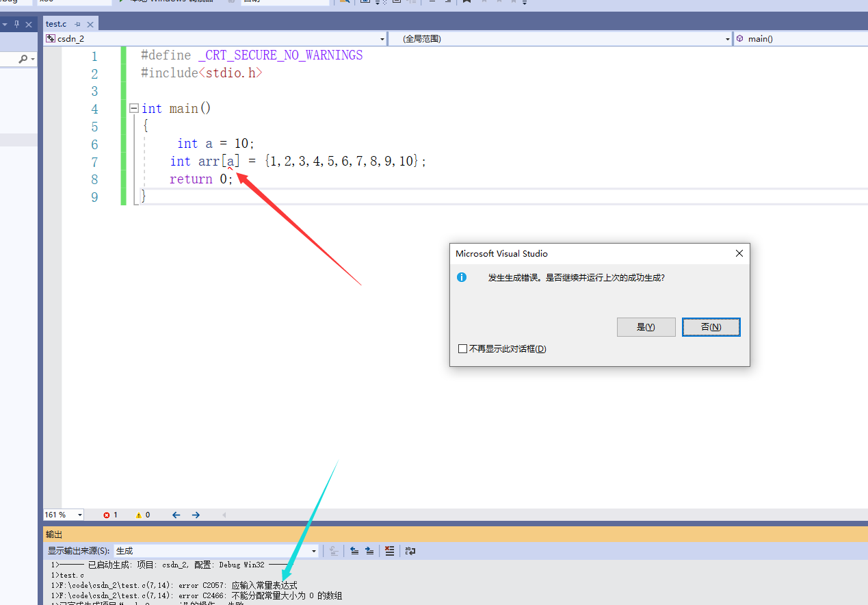Pin the test.c tab
Screen dimensions: 868x605
pyautogui.click(x=77, y=24)
